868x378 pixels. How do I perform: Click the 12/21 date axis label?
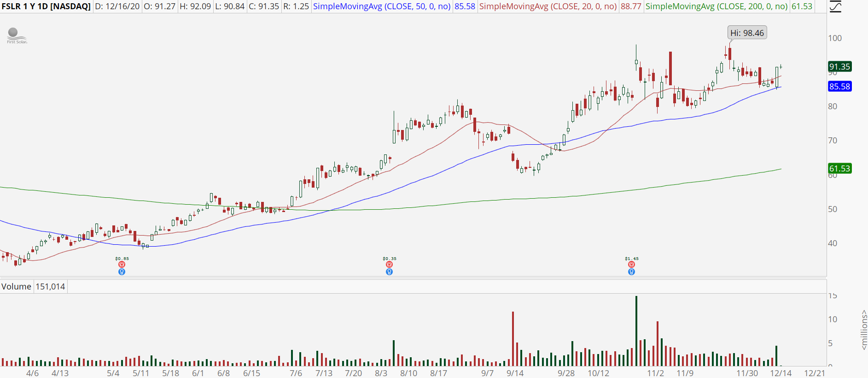(815, 373)
